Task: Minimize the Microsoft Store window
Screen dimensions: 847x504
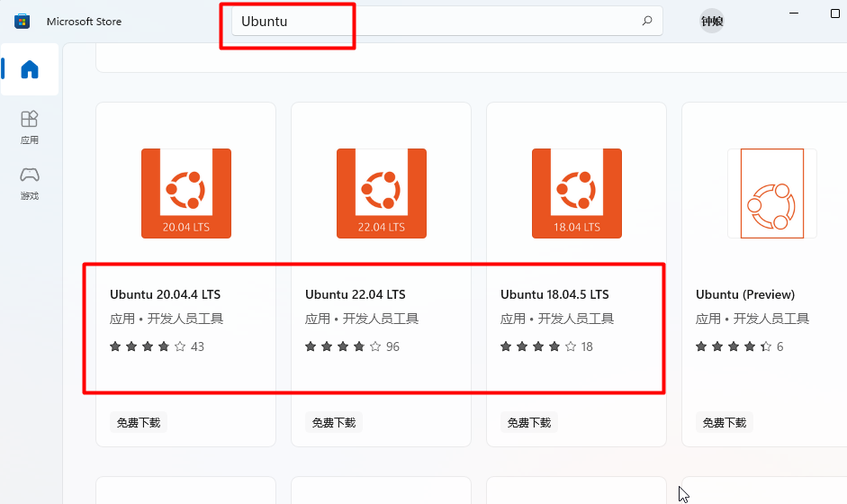Action: coord(794,13)
